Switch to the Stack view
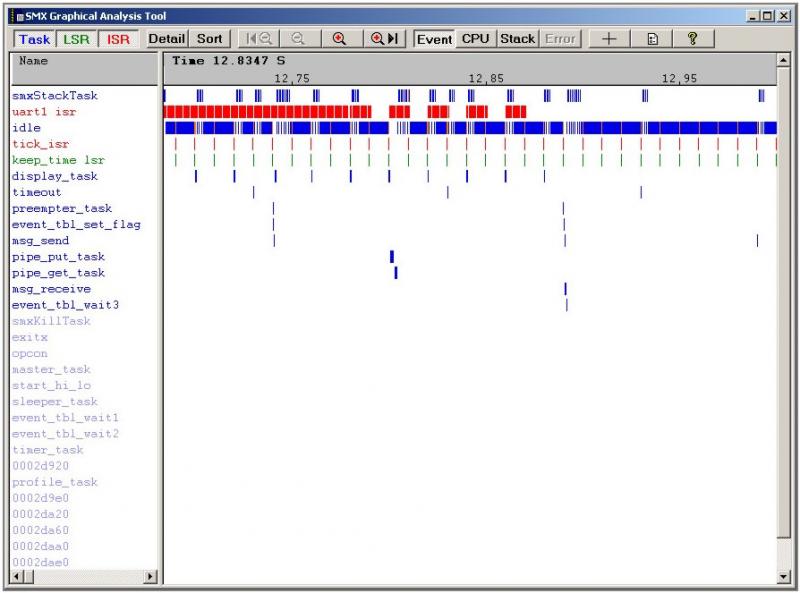This screenshot has width=800, height=593. point(517,39)
